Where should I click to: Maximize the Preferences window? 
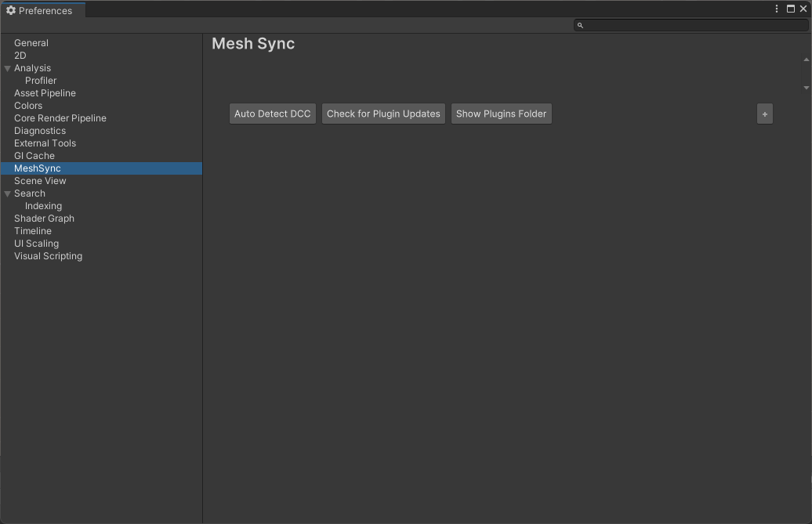coord(790,9)
